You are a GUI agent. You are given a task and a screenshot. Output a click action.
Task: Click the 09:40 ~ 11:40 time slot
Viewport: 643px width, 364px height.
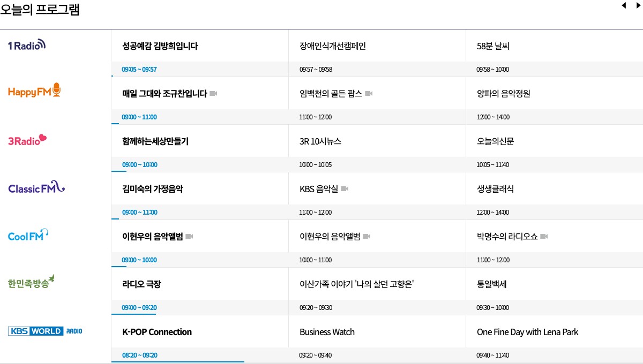(x=493, y=355)
